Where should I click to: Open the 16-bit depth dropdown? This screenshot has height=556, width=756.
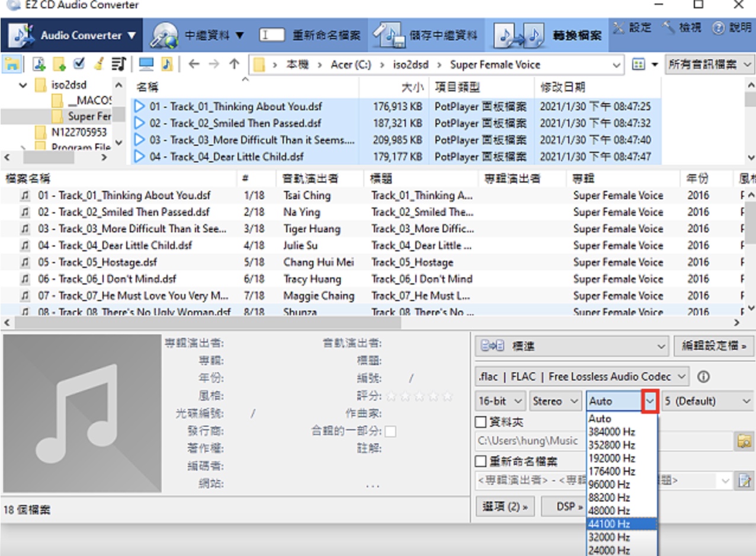pyautogui.click(x=501, y=401)
